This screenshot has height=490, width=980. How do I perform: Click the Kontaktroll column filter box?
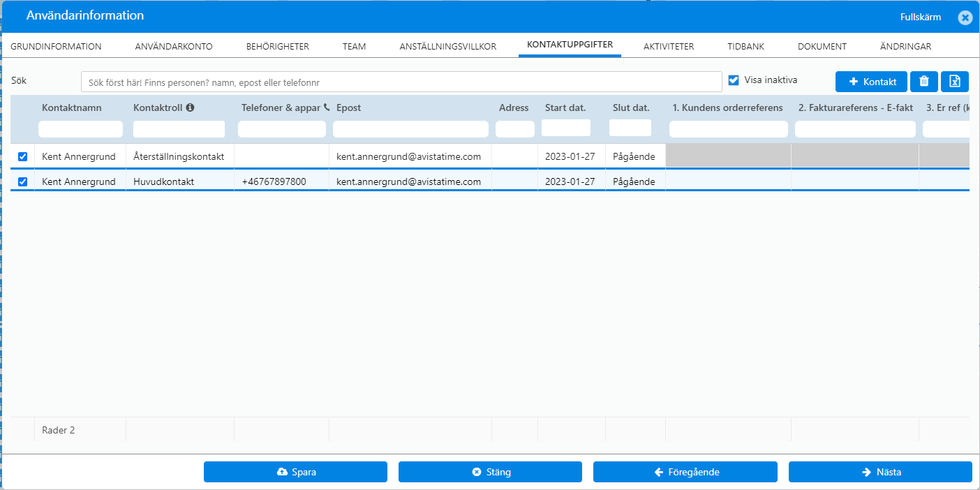click(x=179, y=129)
